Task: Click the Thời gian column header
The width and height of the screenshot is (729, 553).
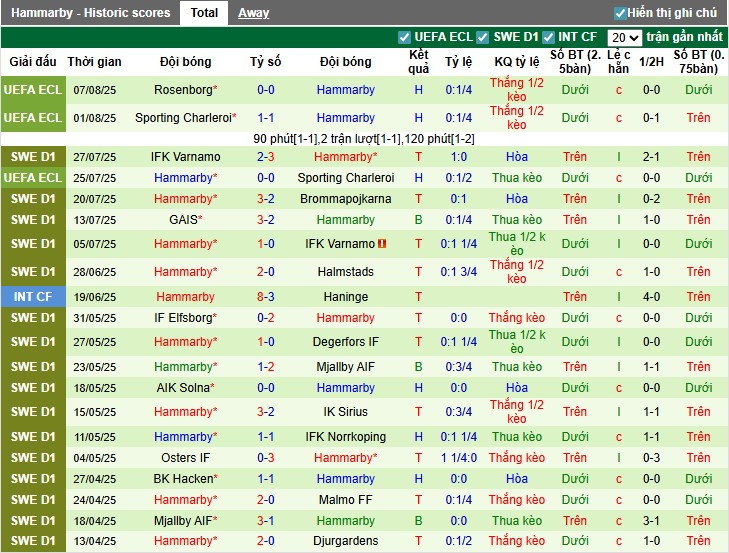Action: click(x=94, y=62)
